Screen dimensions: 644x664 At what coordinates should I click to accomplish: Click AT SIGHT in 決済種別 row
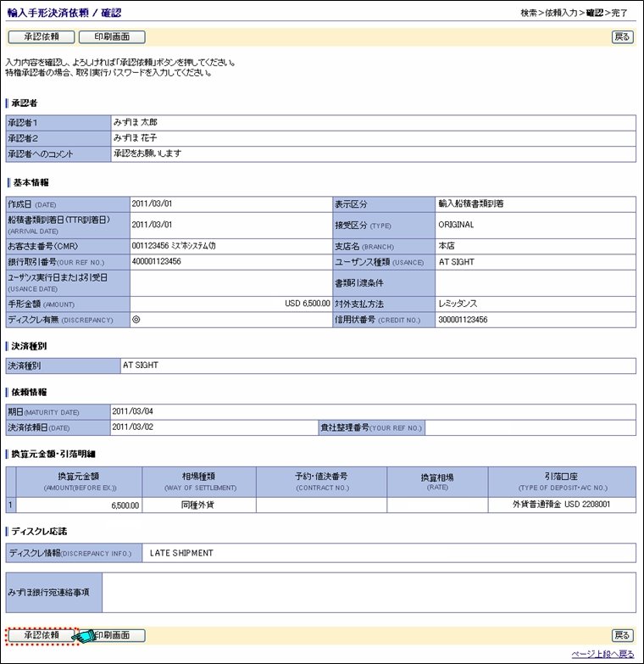(141, 365)
